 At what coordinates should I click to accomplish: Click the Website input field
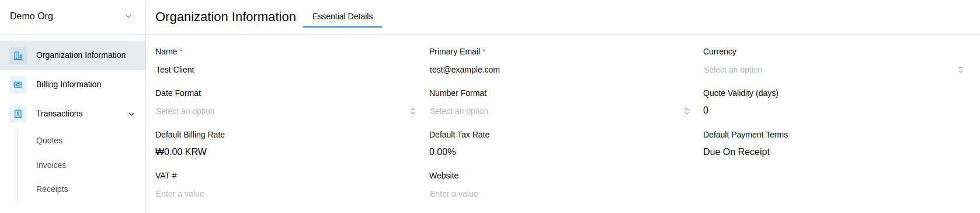pos(560,194)
